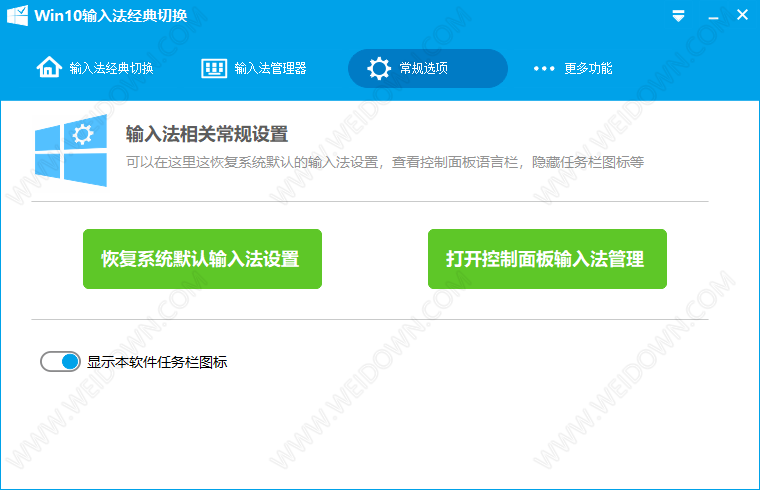Click the gear icon on the 常规选项 tab
Viewport: 760px width, 490px height.
(x=379, y=68)
